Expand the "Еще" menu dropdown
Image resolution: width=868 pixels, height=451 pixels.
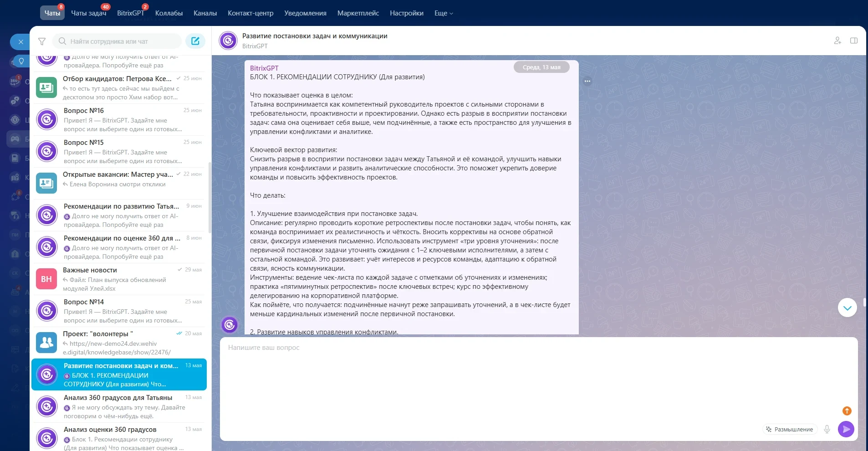coord(444,13)
